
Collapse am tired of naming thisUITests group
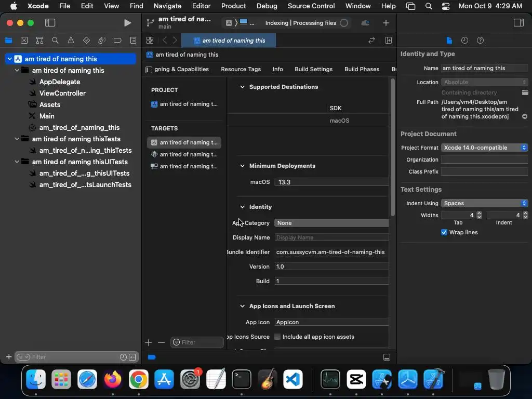(x=17, y=162)
